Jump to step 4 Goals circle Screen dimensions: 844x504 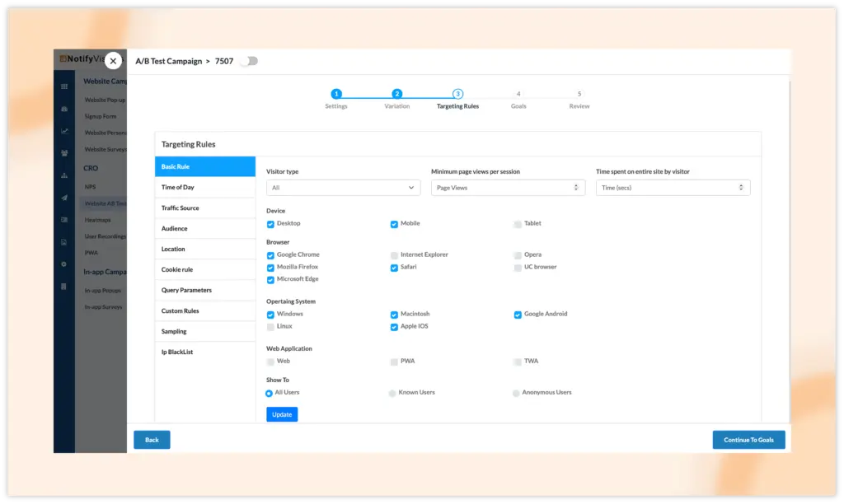tap(518, 94)
